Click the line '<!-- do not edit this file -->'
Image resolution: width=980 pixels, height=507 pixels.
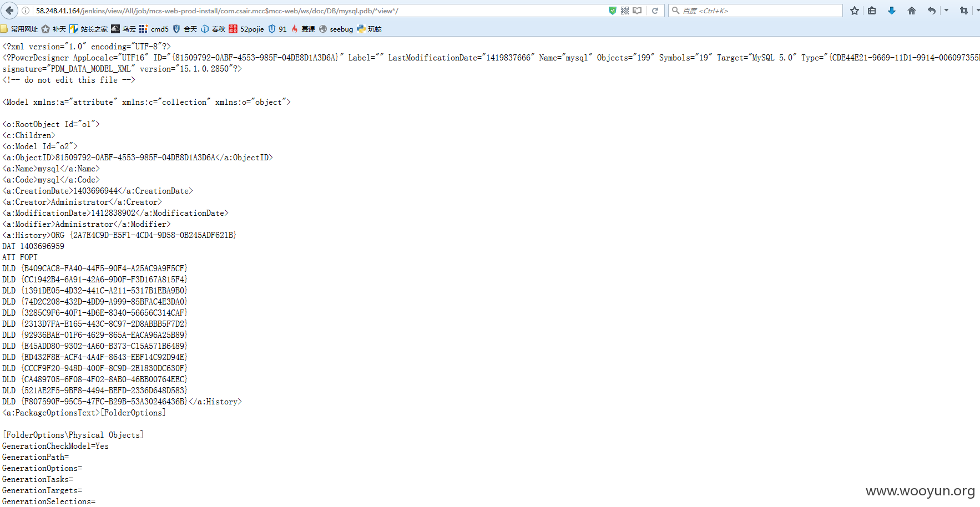click(69, 80)
